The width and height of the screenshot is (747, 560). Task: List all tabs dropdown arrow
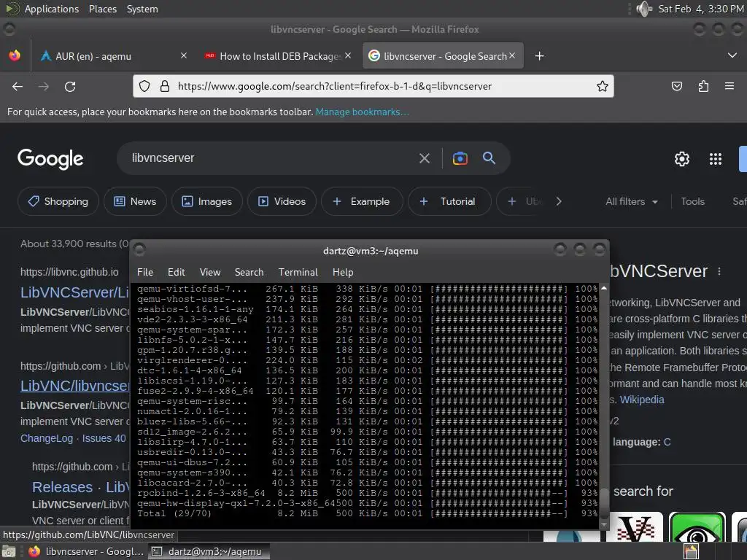pyautogui.click(x=732, y=55)
